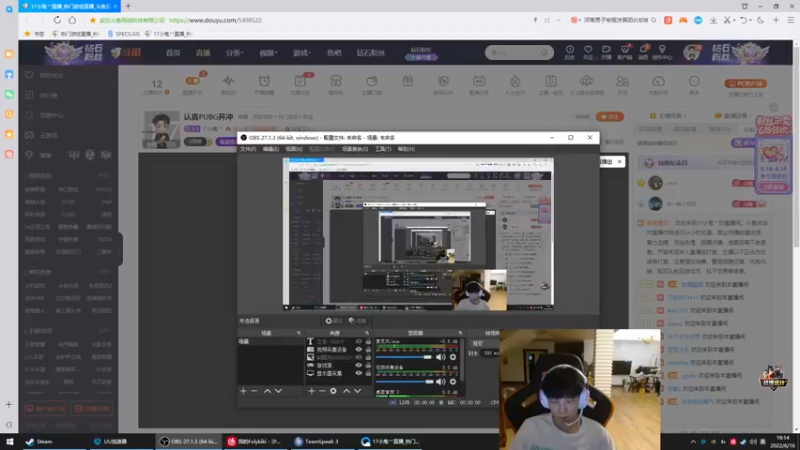Toggle visibility of the text source
Image resolution: width=800 pixels, height=450 pixels.
(359, 341)
